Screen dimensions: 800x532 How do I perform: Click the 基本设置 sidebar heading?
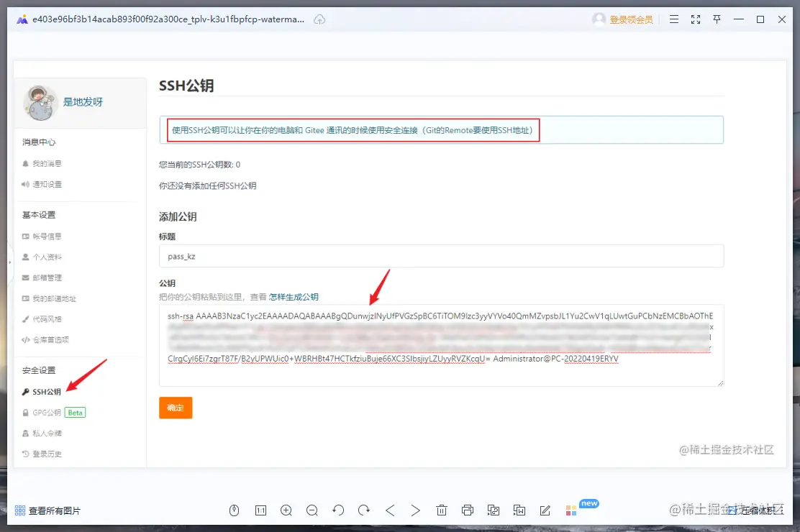click(39, 215)
